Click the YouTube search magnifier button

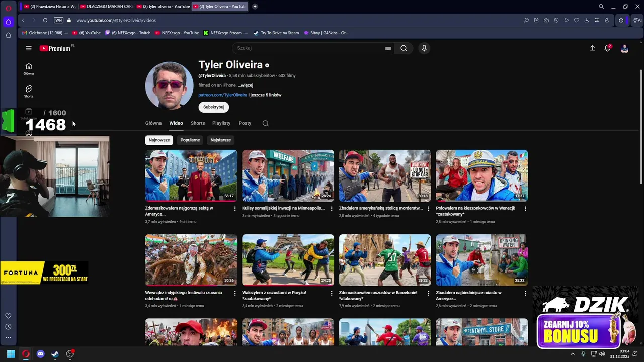point(404,48)
